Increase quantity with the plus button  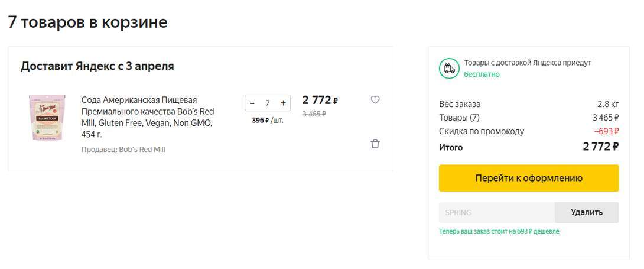coord(284,103)
